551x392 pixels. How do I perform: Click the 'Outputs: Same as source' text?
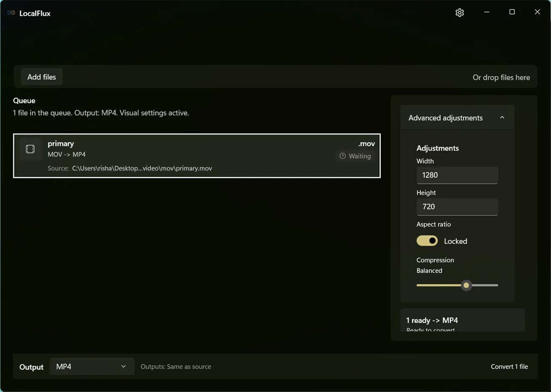[176, 367]
